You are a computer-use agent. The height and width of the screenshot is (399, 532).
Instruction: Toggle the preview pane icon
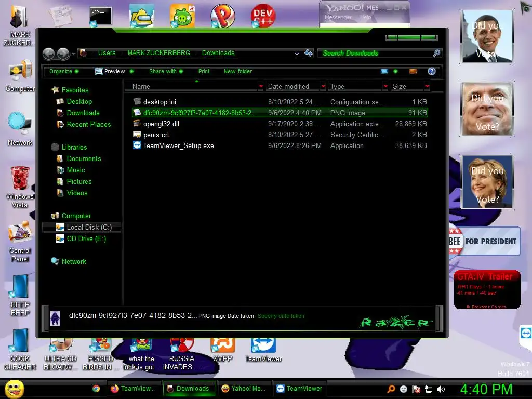coord(413,71)
